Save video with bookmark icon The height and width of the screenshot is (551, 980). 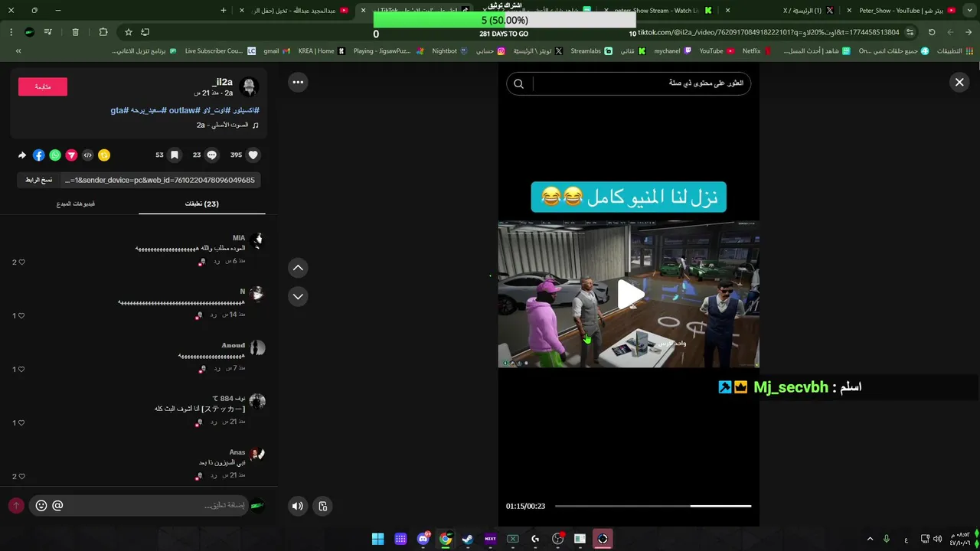pyautogui.click(x=175, y=155)
